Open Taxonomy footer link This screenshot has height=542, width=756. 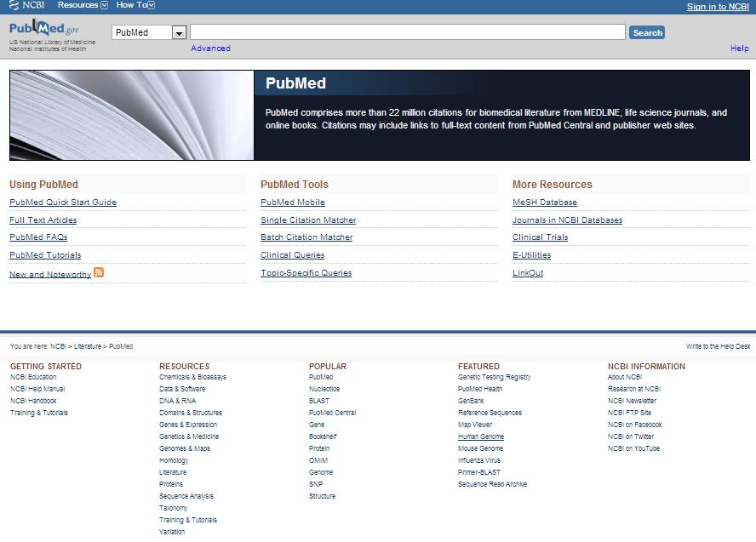point(173,508)
